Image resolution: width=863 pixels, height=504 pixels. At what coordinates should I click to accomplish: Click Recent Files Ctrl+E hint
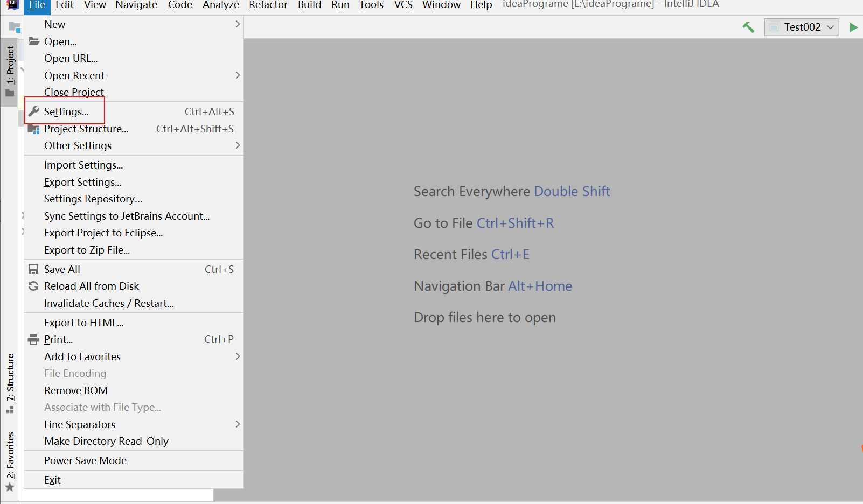click(471, 254)
